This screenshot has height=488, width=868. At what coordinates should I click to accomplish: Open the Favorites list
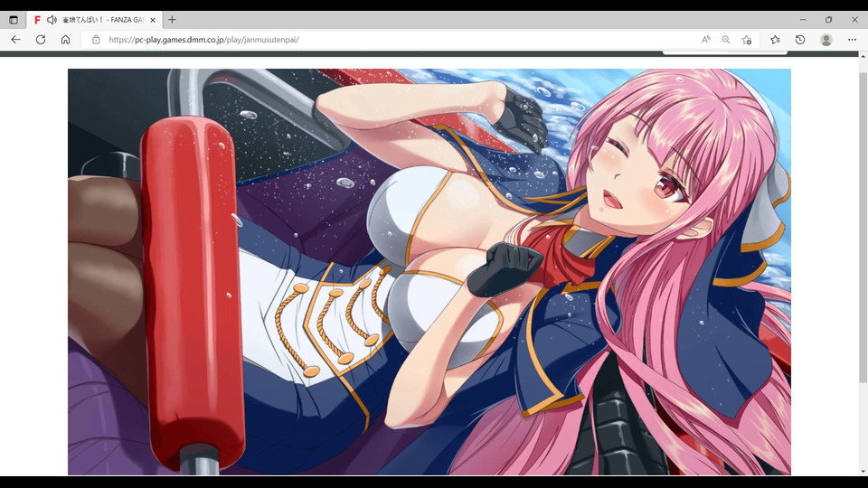click(x=775, y=40)
